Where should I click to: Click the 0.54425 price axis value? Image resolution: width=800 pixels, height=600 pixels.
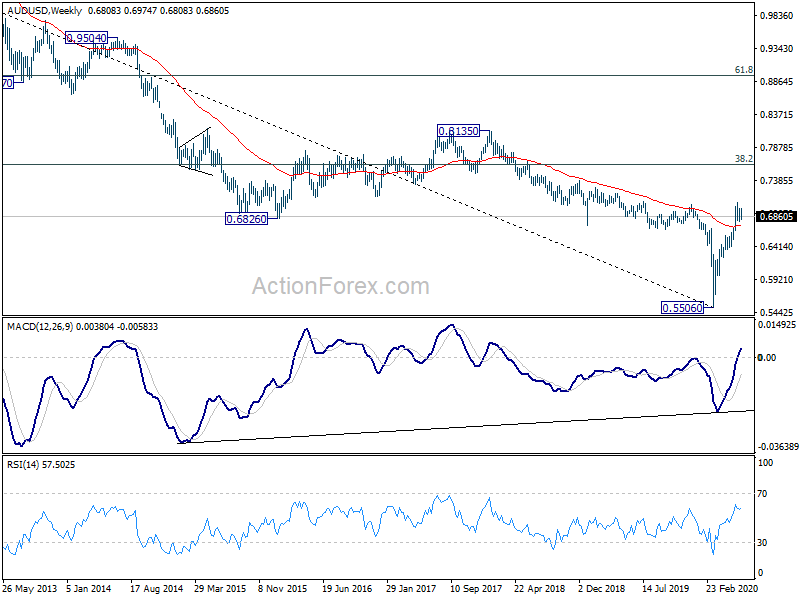coord(777,312)
